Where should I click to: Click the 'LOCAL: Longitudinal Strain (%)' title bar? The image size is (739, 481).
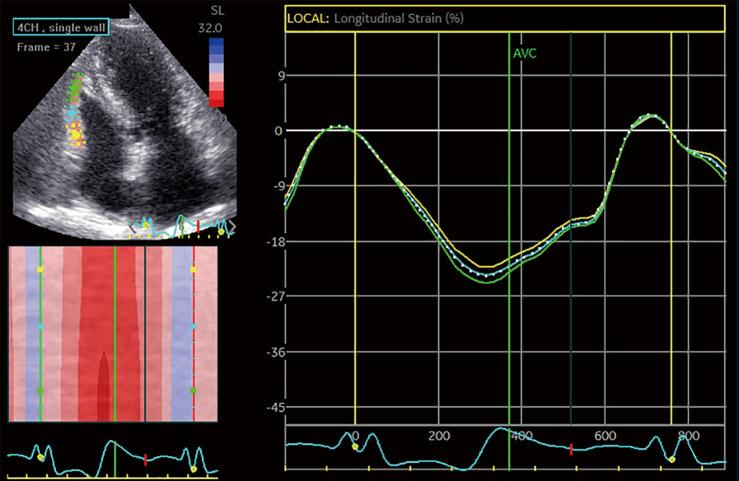point(505,19)
